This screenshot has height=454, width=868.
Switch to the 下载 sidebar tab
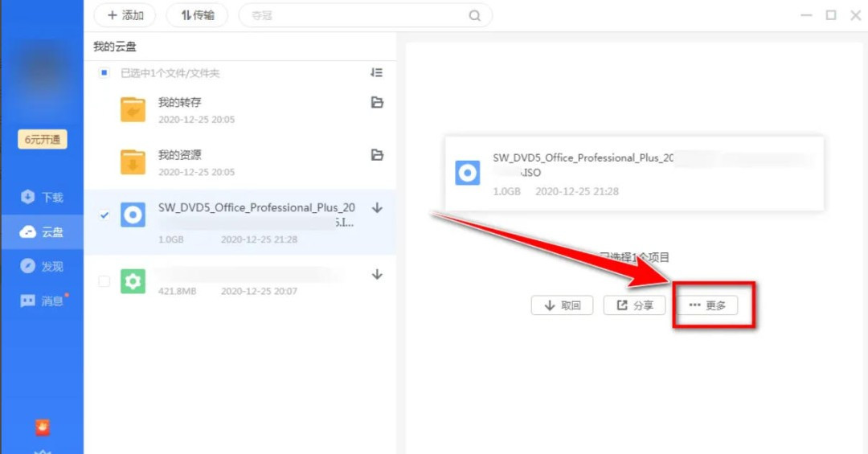pyautogui.click(x=42, y=197)
